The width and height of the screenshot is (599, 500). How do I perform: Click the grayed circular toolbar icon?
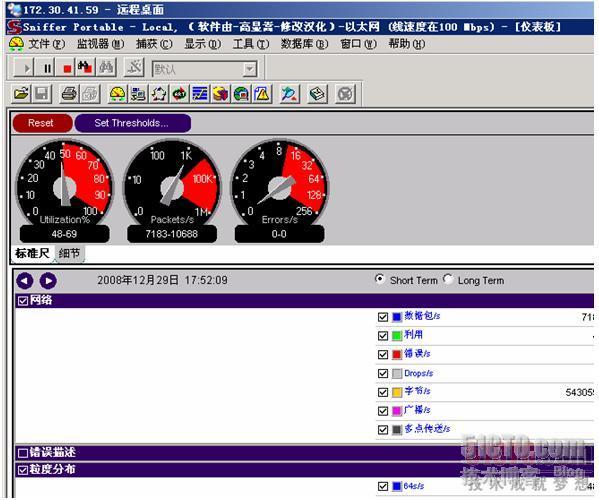coord(345,93)
